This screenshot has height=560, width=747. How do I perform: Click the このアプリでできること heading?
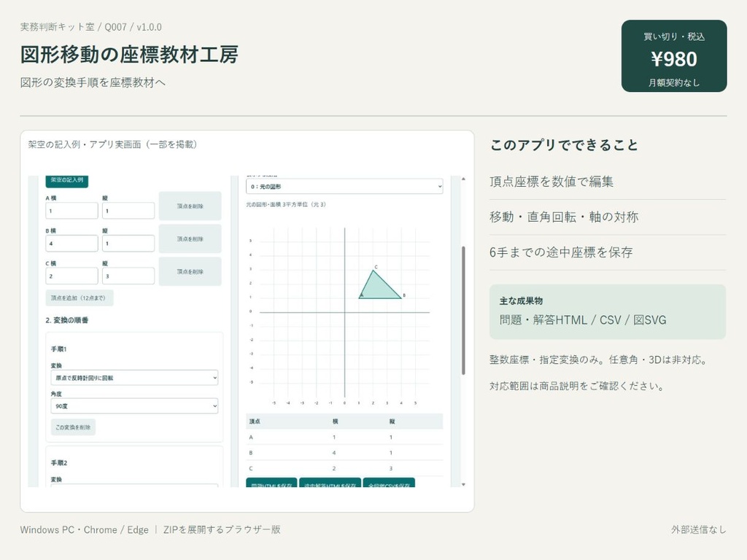tap(565, 145)
